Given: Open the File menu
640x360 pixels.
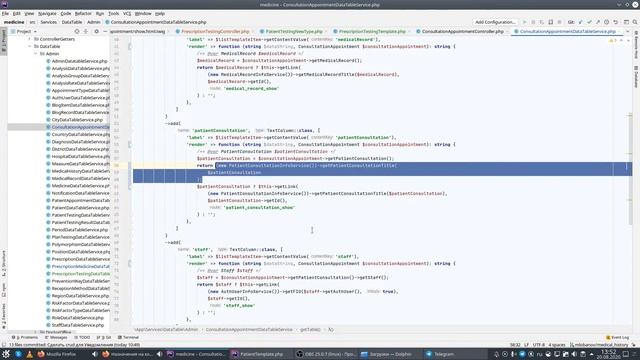Looking at the screenshot, I should [x=5, y=13].
